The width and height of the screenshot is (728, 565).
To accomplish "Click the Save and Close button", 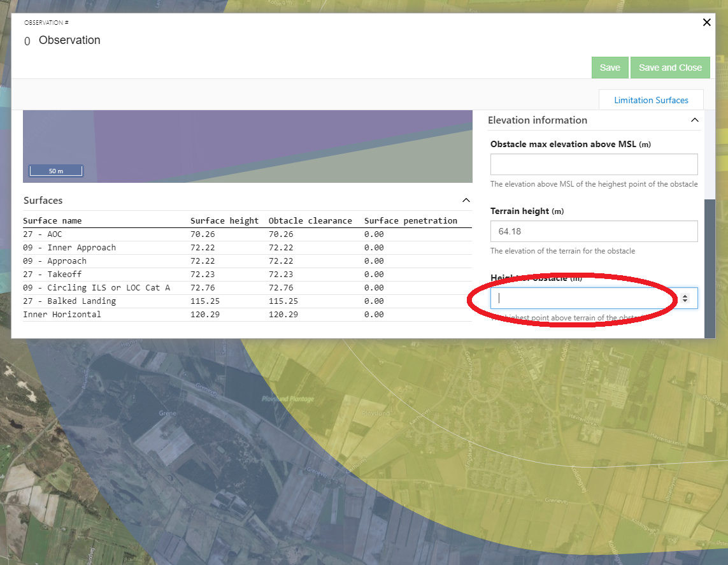I will (x=670, y=68).
